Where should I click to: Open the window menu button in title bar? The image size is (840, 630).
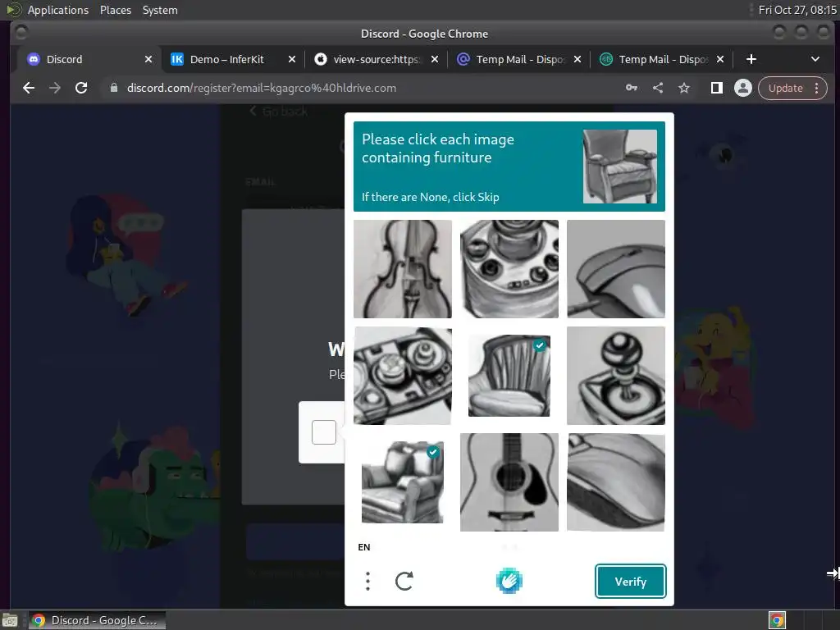[21, 33]
